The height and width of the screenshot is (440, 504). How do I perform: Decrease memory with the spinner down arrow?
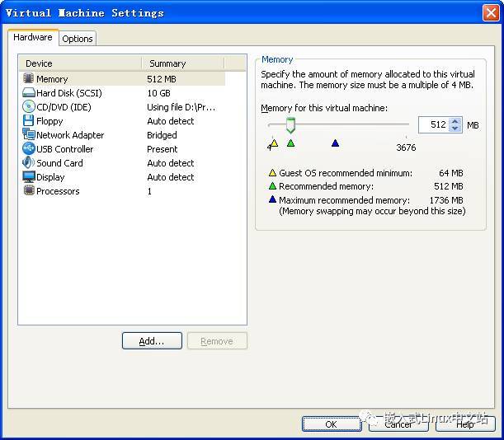[455, 129]
